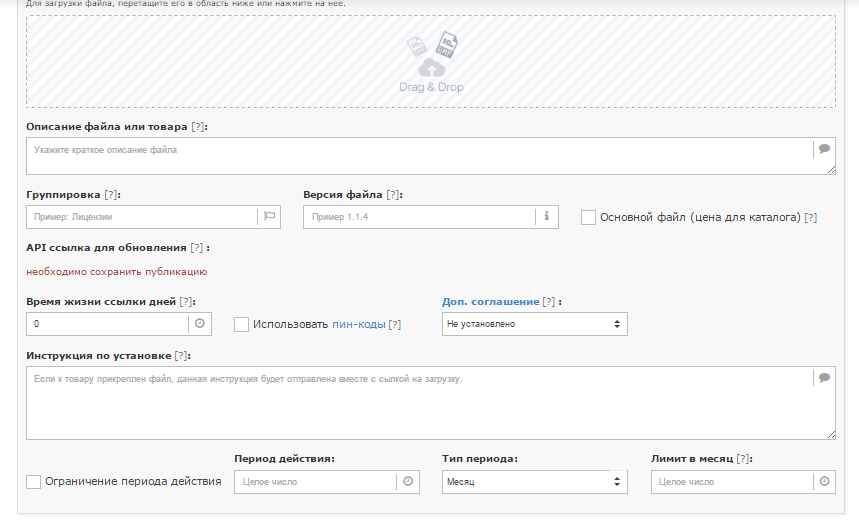The image size is (859, 522).
Task: Click the Инструкция по установке text area
Action: coord(419,403)
